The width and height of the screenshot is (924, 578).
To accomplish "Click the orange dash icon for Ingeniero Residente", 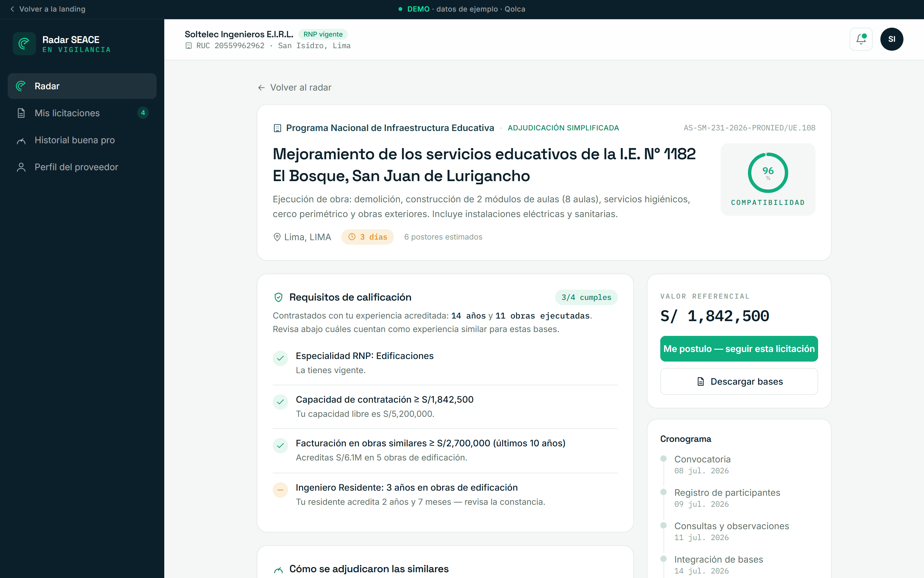I will coord(280,490).
